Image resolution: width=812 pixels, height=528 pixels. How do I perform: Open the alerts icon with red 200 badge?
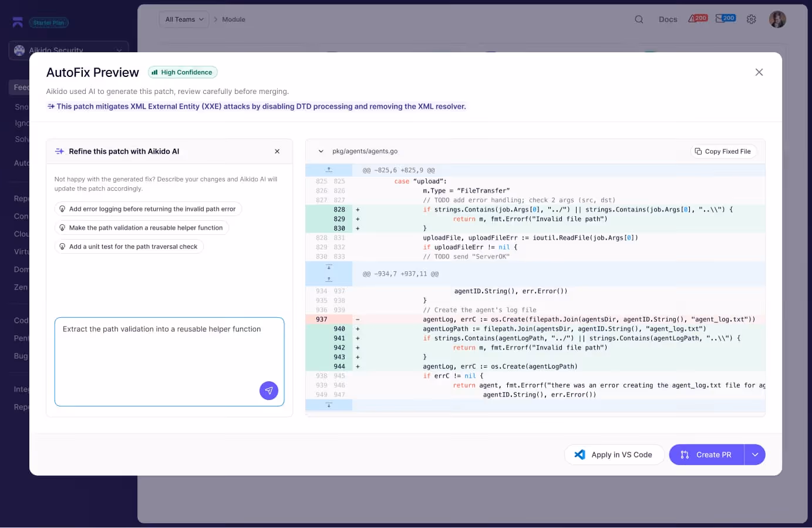click(x=696, y=18)
